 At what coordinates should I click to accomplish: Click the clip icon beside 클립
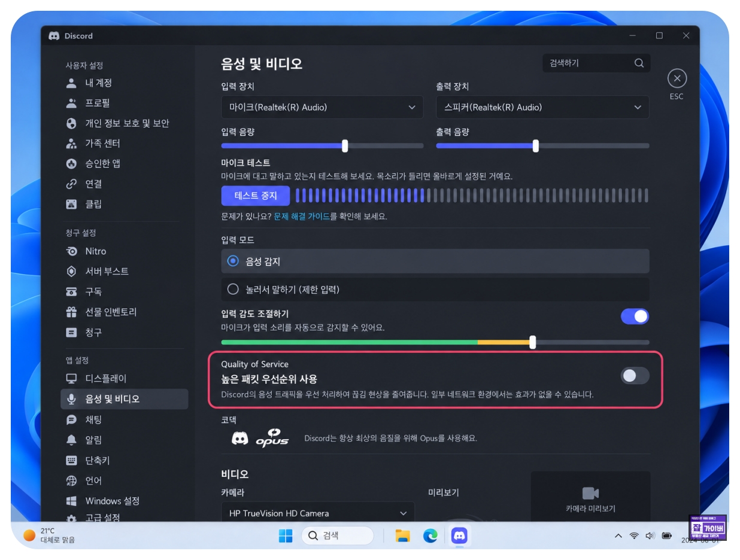72,204
